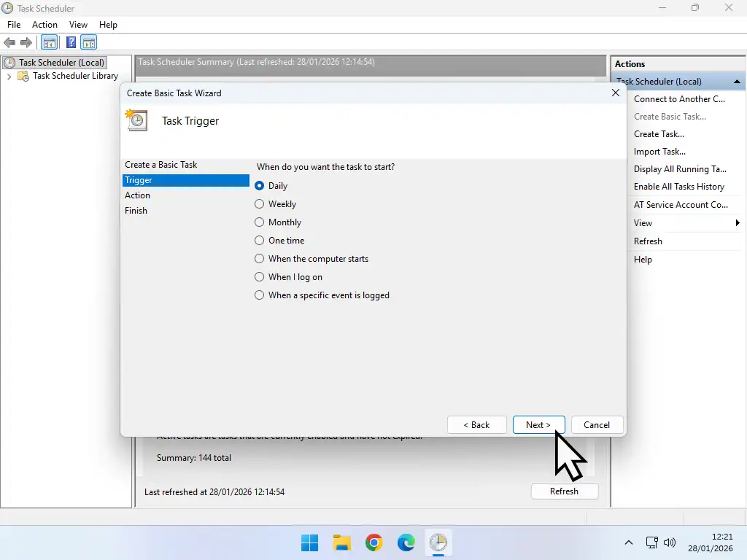The width and height of the screenshot is (747, 560).
Task: Toggle the Show/Hide Action Pane icon
Action: [x=88, y=42]
